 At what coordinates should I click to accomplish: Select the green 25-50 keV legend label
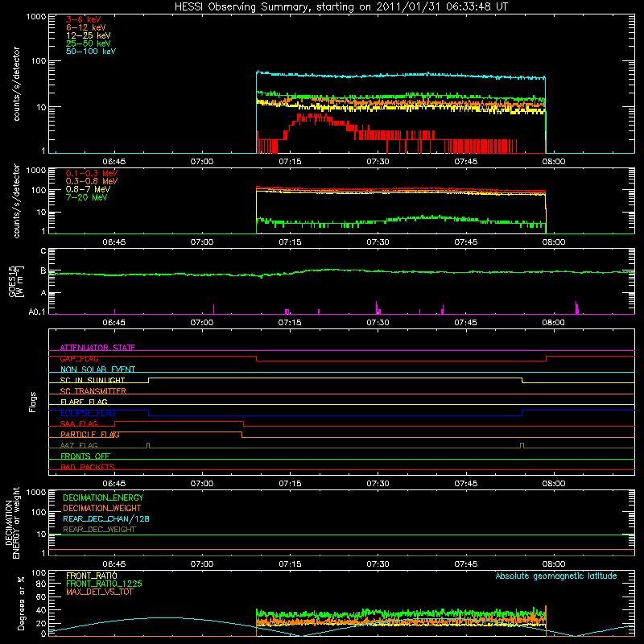89,43
